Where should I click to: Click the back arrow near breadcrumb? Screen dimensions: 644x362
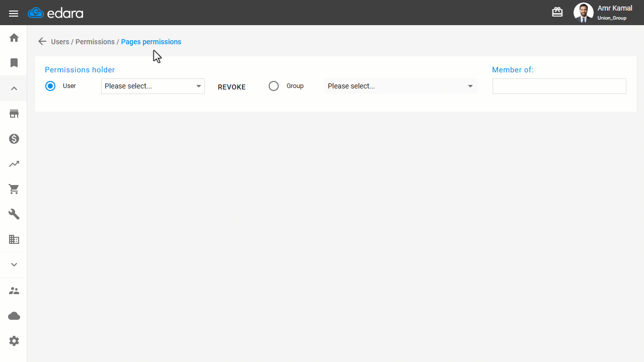(x=42, y=42)
